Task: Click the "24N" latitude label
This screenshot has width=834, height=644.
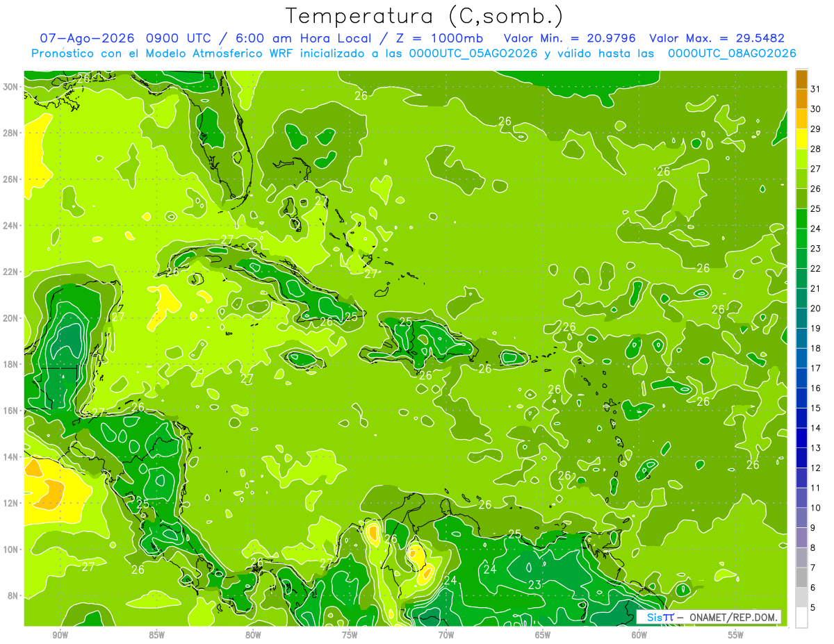Action: point(11,225)
